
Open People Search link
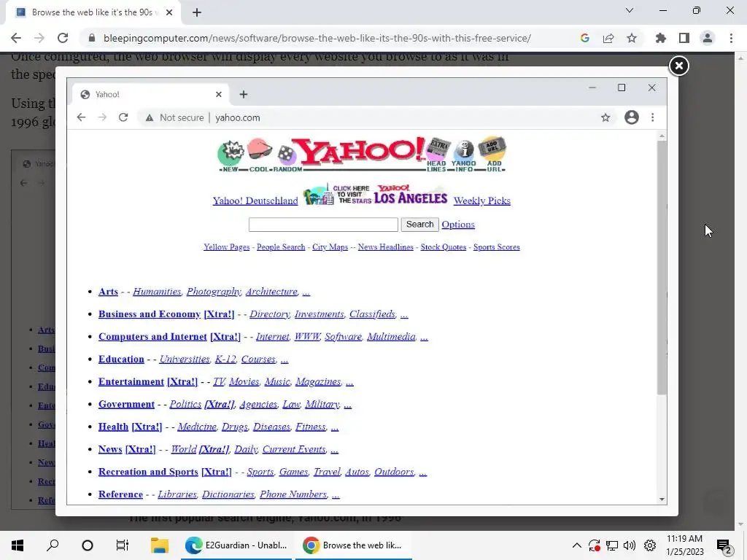click(x=281, y=247)
